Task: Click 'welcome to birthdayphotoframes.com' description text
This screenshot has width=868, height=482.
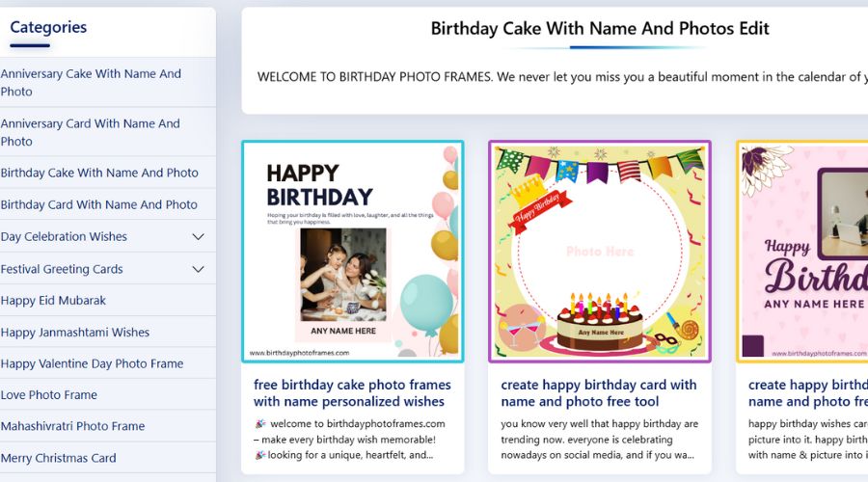Action: (351, 440)
